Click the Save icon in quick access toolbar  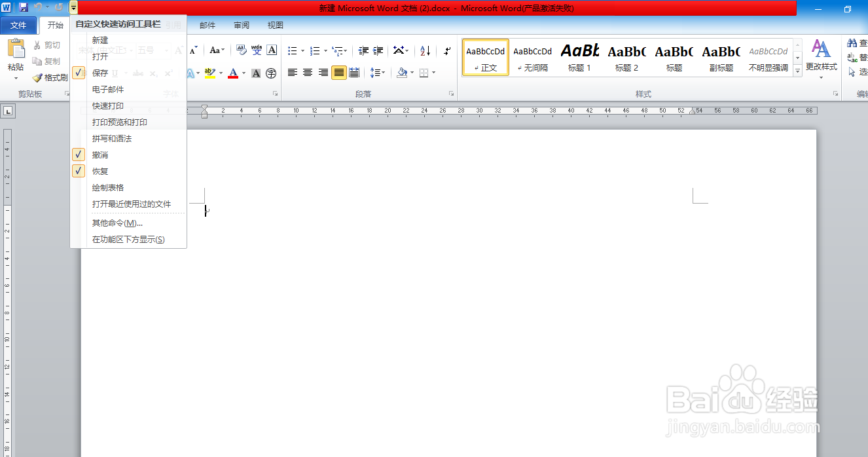(x=24, y=7)
